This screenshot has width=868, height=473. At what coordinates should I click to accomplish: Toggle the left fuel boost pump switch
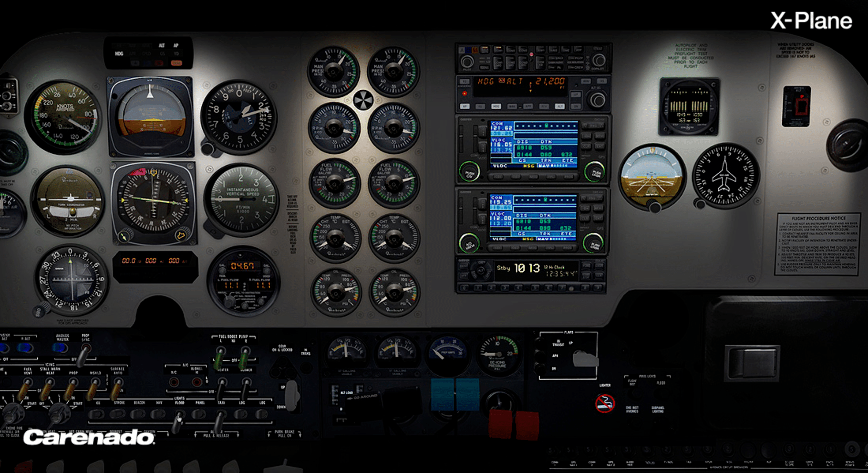[220, 357]
